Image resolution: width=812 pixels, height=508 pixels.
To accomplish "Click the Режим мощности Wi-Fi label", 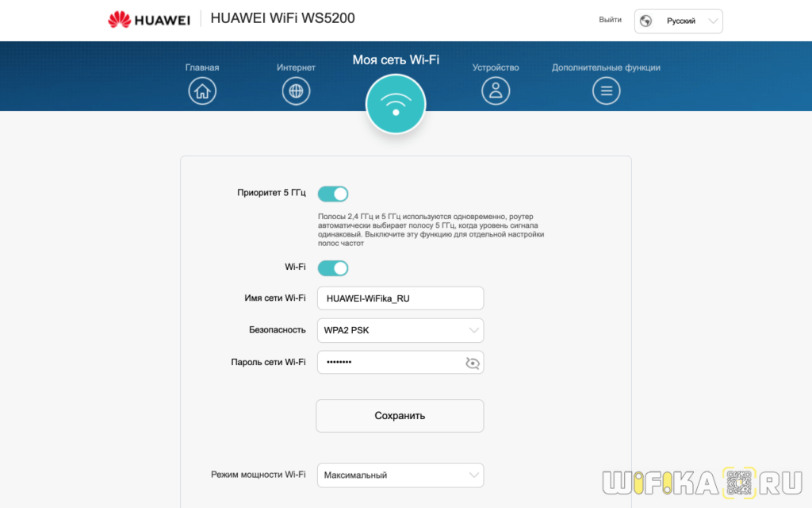I will (258, 475).
